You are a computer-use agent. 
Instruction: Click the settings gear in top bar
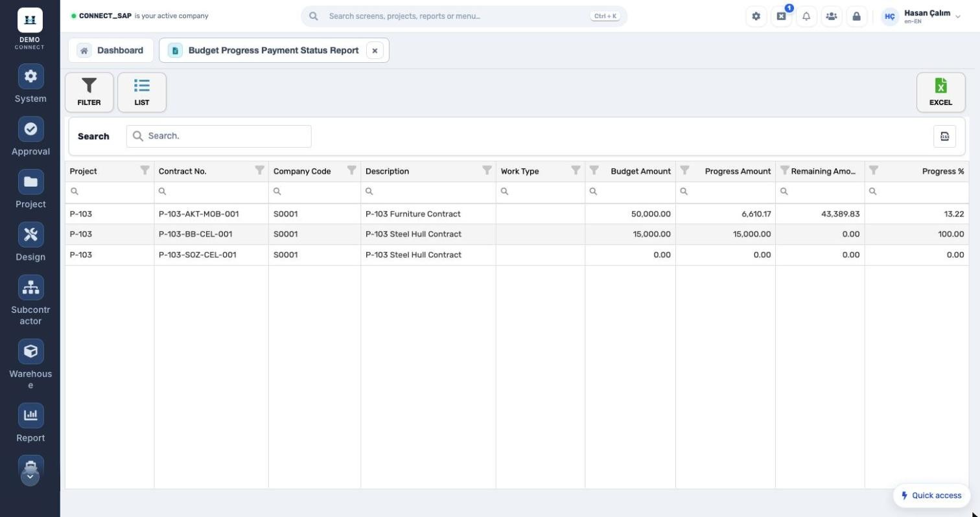[756, 16]
